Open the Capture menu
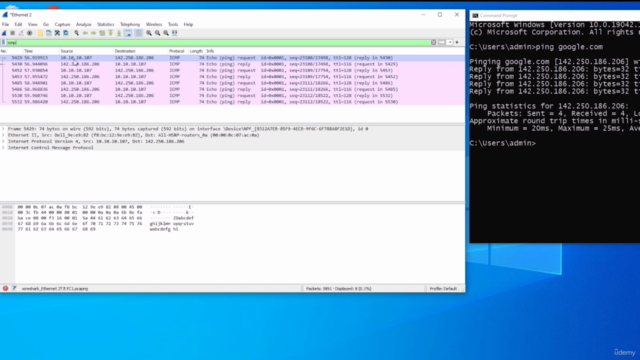 [x=62, y=24]
